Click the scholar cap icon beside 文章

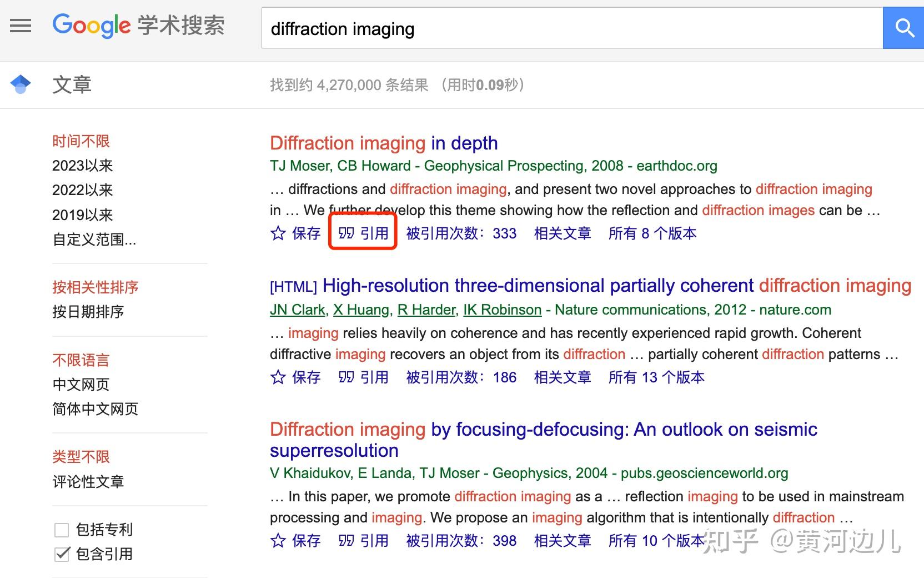pos(21,84)
